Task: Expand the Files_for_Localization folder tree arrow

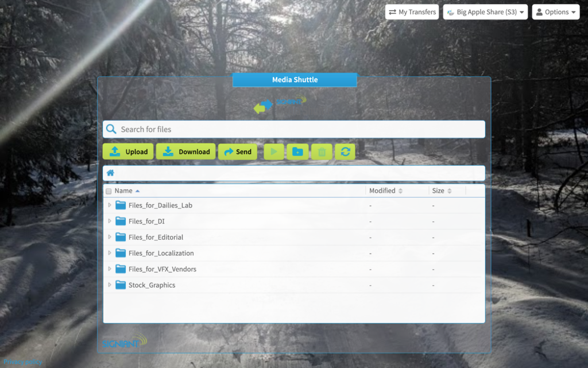Action: [110, 253]
